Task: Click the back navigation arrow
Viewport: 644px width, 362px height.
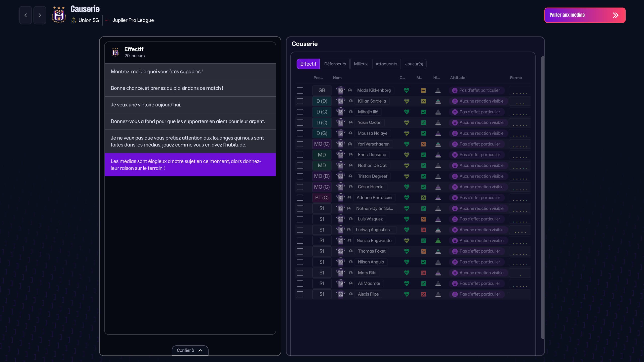Action: [25, 15]
